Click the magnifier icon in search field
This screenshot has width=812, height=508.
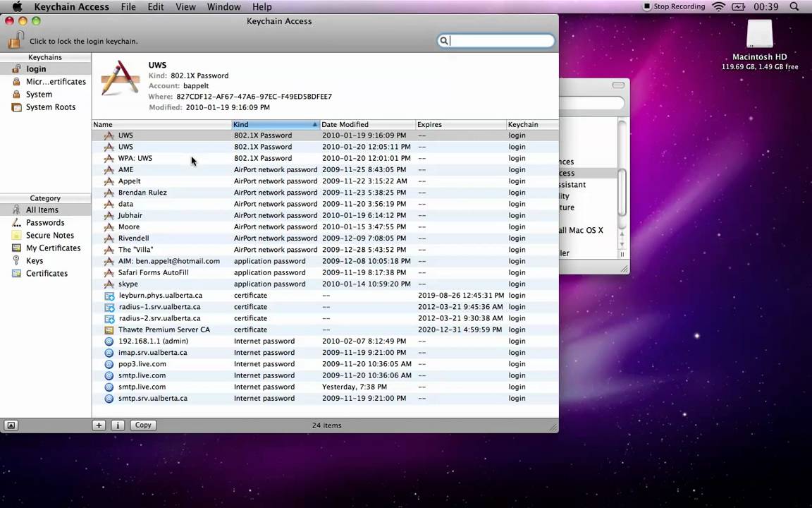[x=443, y=40]
